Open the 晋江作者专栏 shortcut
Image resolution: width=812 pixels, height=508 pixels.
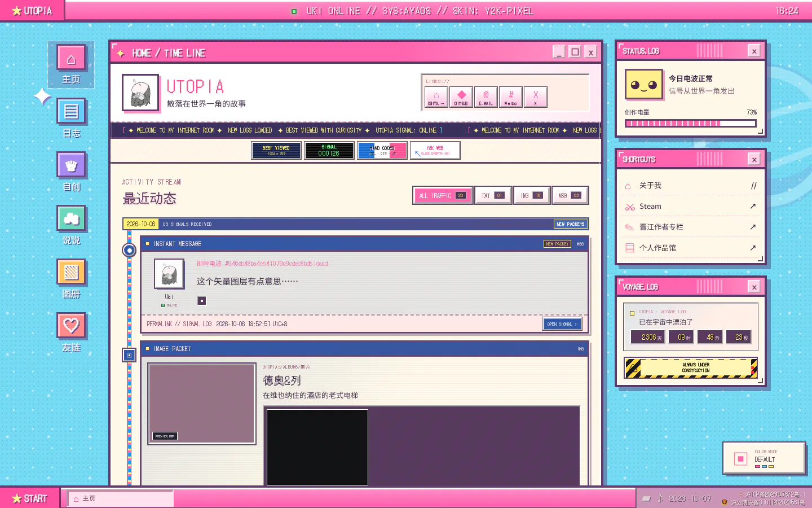691,227
